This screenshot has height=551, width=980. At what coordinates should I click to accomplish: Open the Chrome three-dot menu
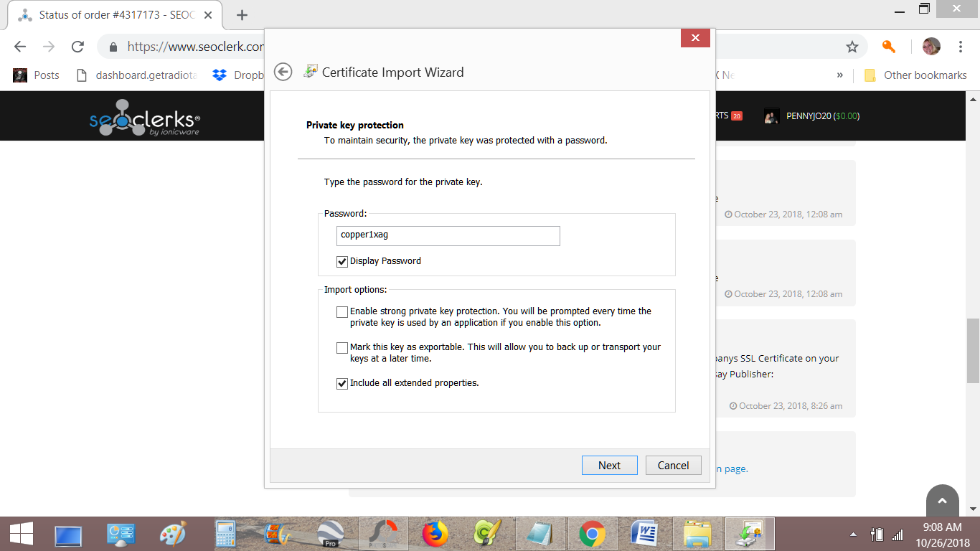point(960,47)
